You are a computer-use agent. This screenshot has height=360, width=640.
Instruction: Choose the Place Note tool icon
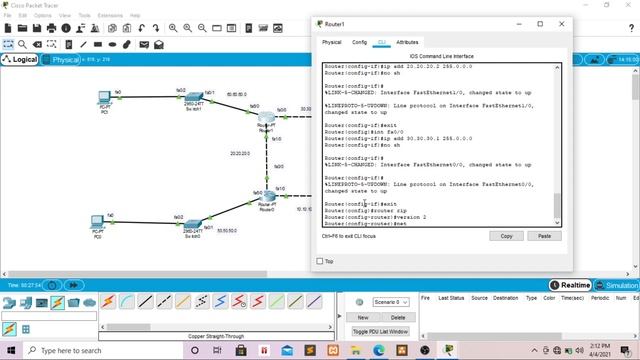coord(69,44)
